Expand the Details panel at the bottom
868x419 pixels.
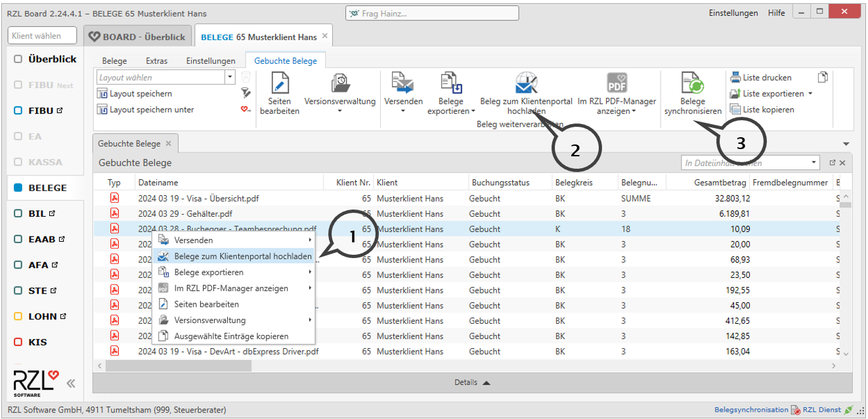pos(471,382)
